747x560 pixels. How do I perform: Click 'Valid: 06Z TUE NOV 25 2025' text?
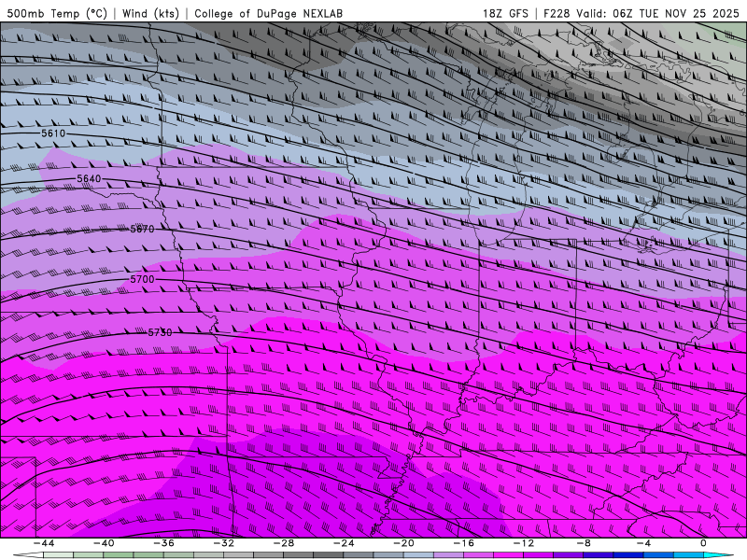[x=658, y=13]
